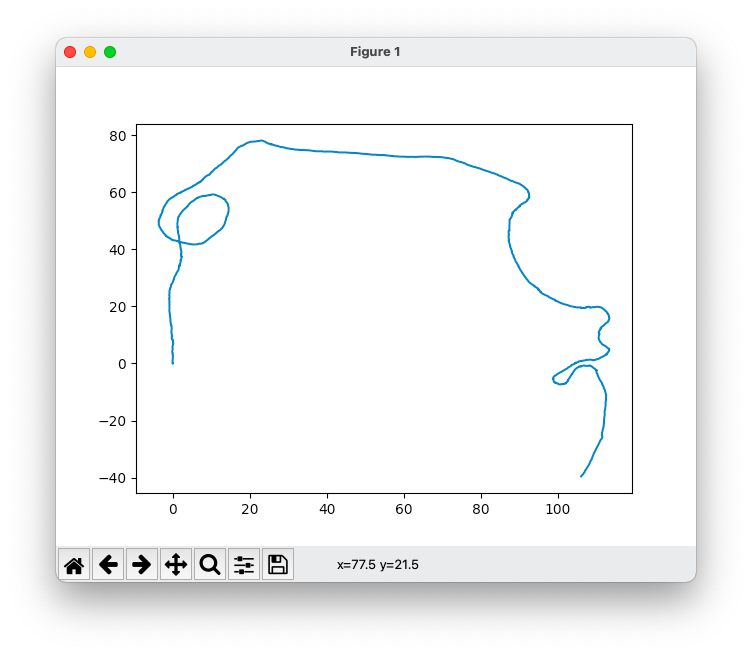Go forward to next view arrow
The height and width of the screenshot is (656, 752).
click(142, 564)
